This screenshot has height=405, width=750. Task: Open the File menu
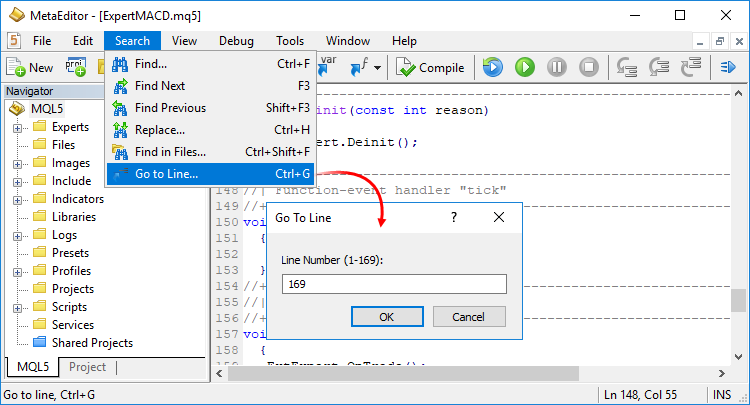(42, 41)
